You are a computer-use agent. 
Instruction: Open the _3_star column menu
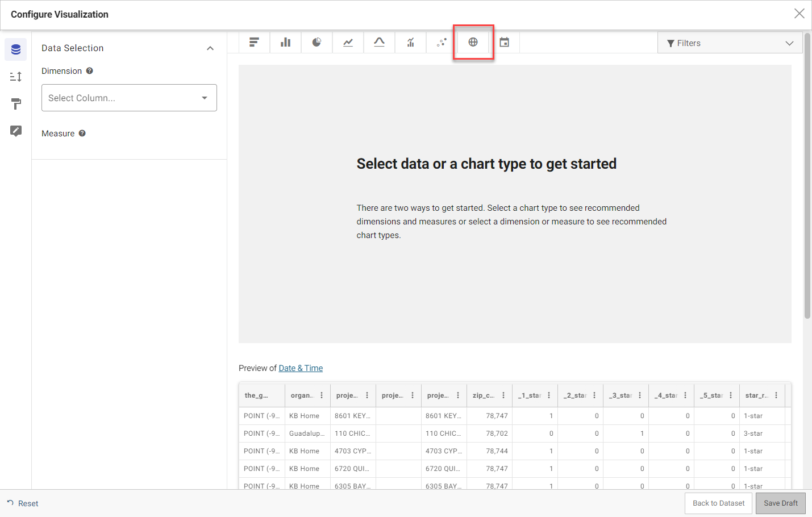tap(640, 395)
